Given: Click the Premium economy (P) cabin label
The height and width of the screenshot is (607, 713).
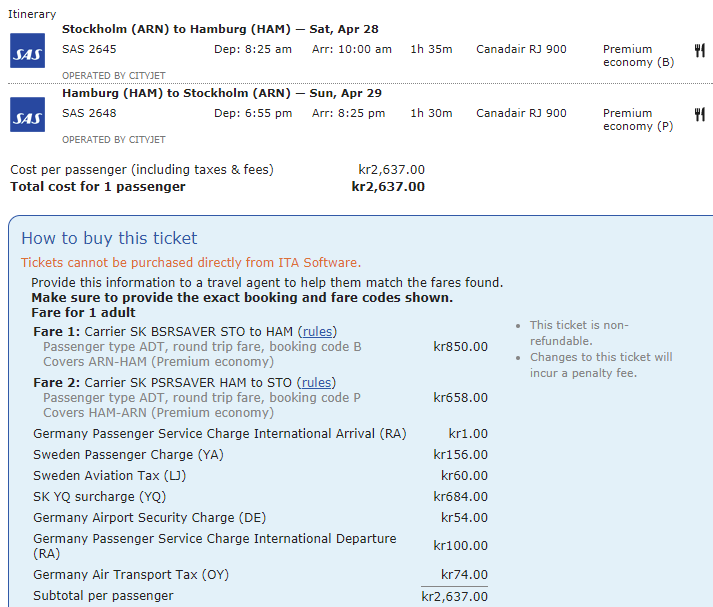Looking at the screenshot, I should (638, 120).
